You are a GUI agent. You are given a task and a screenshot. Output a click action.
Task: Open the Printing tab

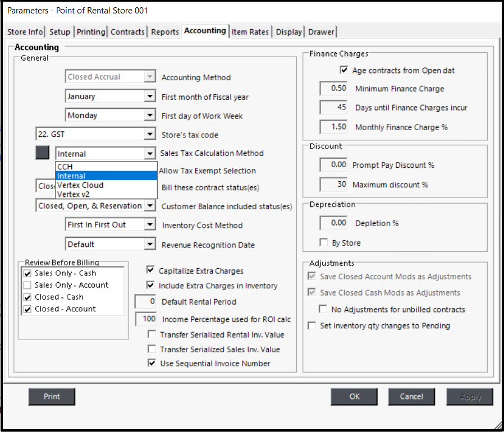click(91, 32)
